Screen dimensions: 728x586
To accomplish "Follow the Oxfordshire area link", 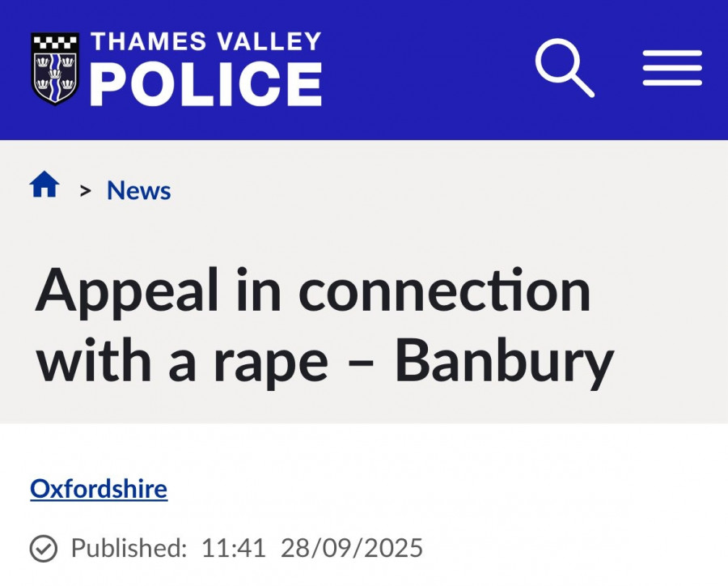I will click(99, 489).
